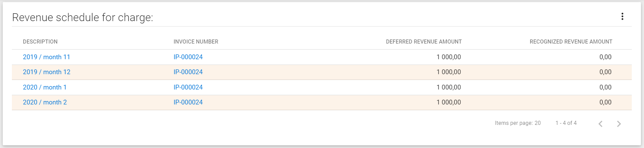644x148 pixels.
Task: Select the 0,00 recognized amount for month 12
Action: coord(605,72)
